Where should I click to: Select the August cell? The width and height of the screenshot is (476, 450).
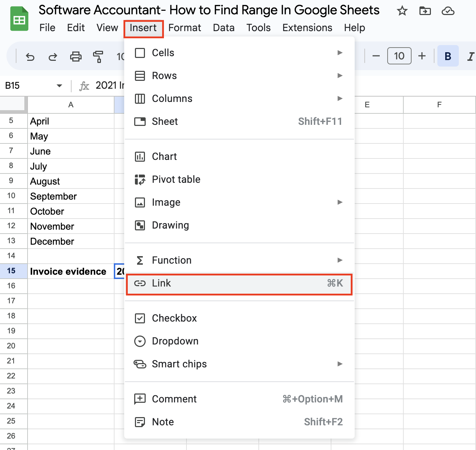(x=71, y=181)
